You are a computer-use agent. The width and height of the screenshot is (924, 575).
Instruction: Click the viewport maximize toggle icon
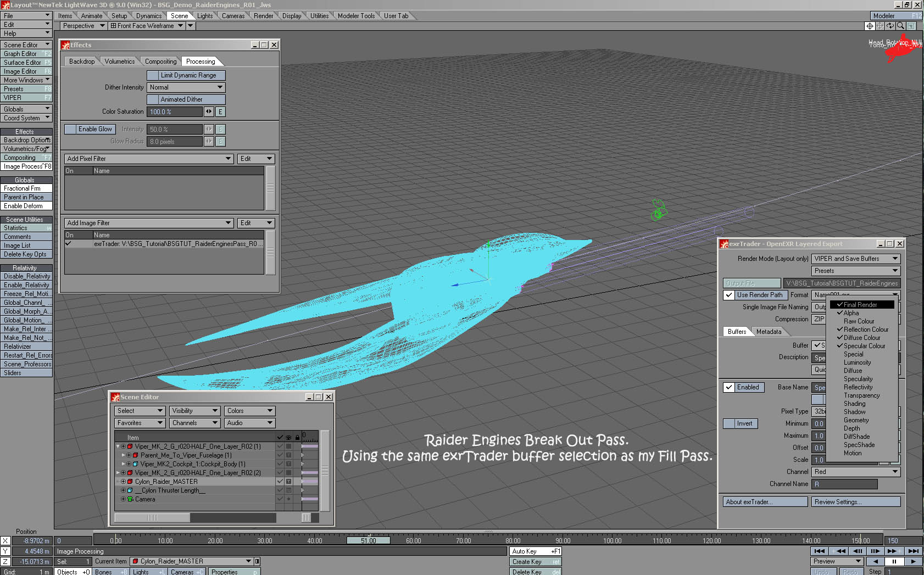[911, 26]
